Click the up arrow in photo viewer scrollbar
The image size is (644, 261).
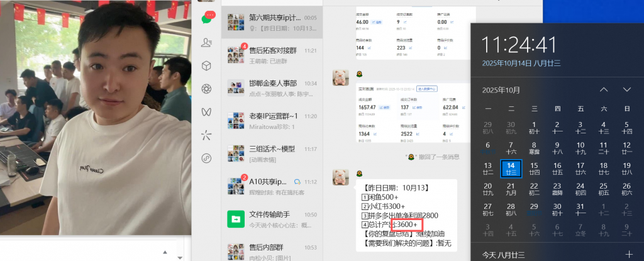[x=165, y=252]
